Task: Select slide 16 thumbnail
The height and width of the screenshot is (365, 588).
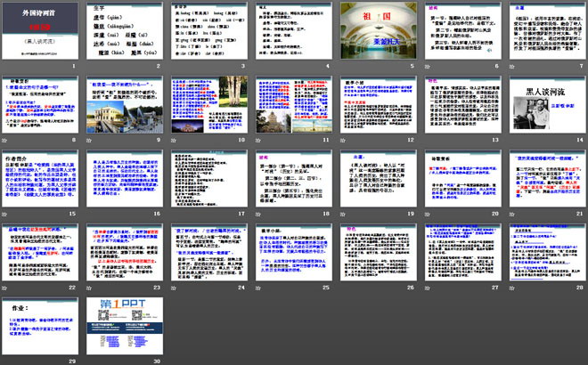Action: (x=125, y=178)
